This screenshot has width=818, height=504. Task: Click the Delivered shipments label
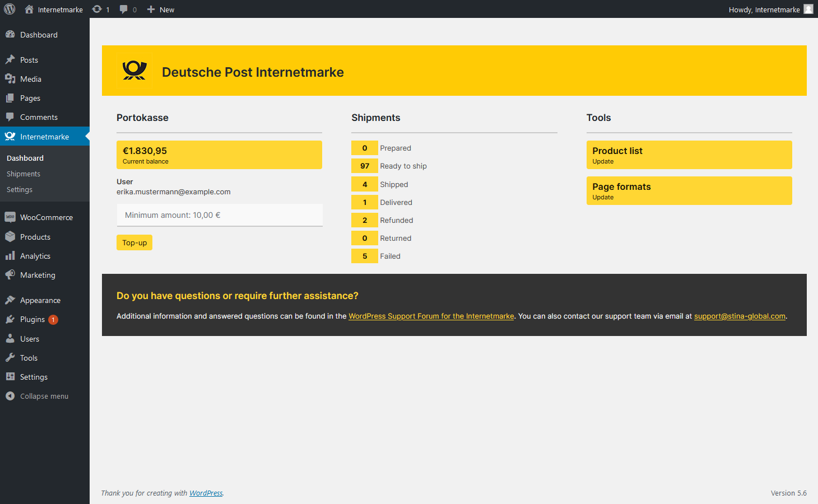point(396,202)
